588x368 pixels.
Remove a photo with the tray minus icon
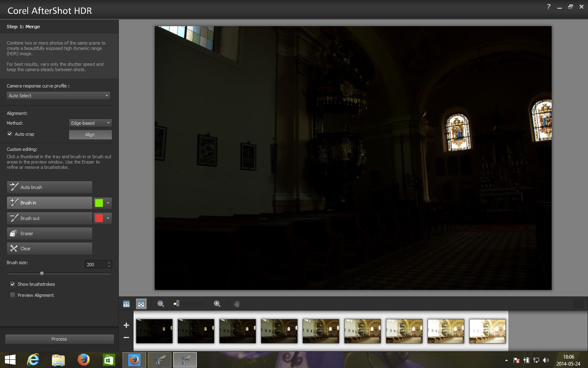tap(126, 337)
